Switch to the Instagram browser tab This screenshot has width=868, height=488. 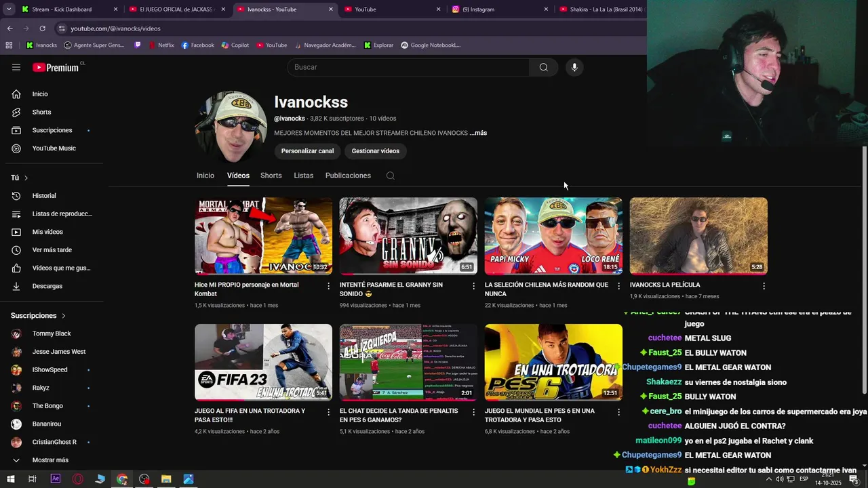point(501,9)
